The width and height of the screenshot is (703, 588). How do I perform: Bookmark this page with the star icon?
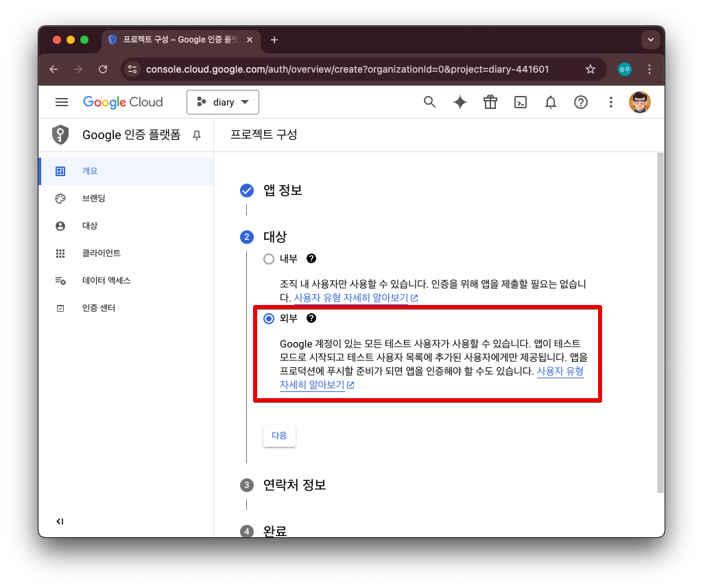tap(591, 69)
